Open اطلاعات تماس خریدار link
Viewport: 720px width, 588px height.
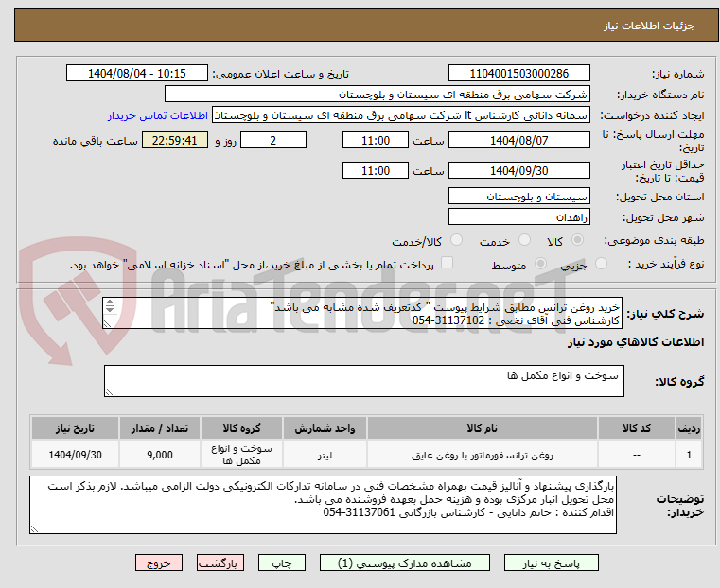coord(158,115)
